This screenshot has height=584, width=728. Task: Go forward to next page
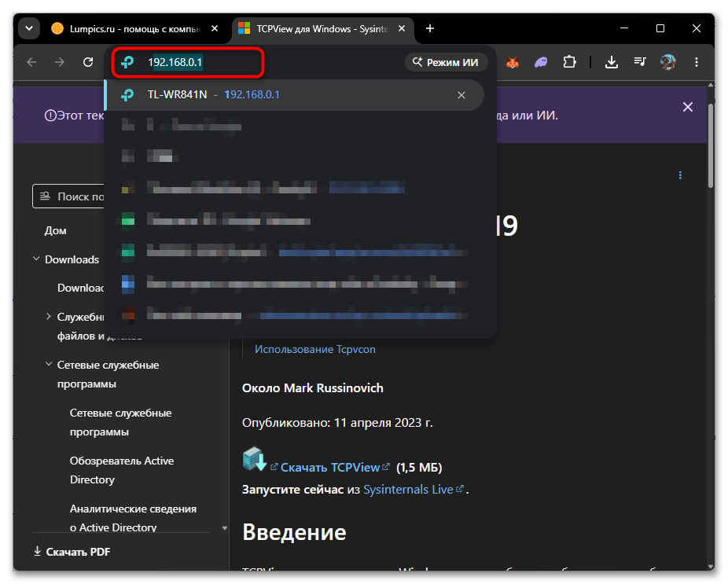pyautogui.click(x=60, y=62)
